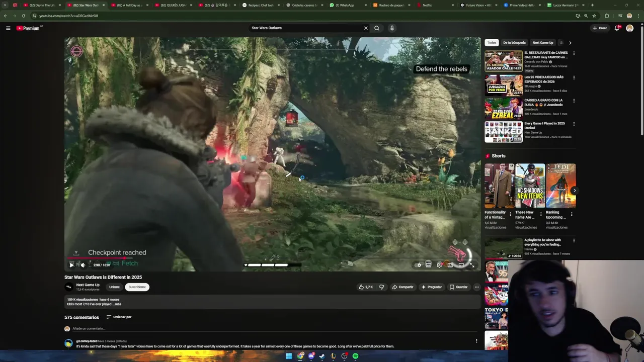644x362 pixels.
Task: Open options for 25 videojuegos más esperados video
Action: (x=574, y=78)
